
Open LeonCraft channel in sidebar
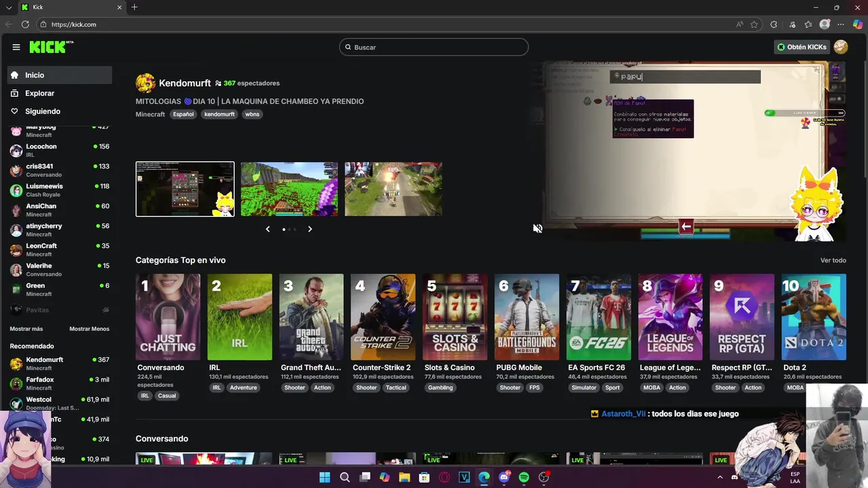click(x=60, y=249)
